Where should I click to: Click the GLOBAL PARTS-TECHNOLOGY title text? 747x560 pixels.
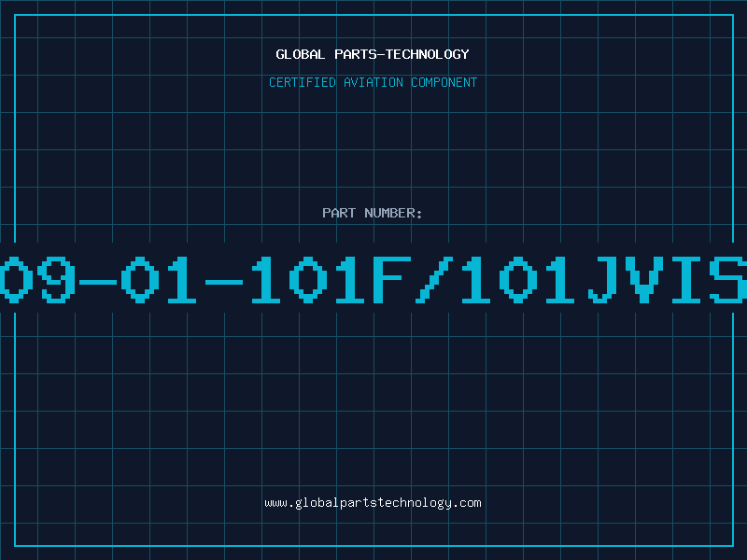pos(373,54)
